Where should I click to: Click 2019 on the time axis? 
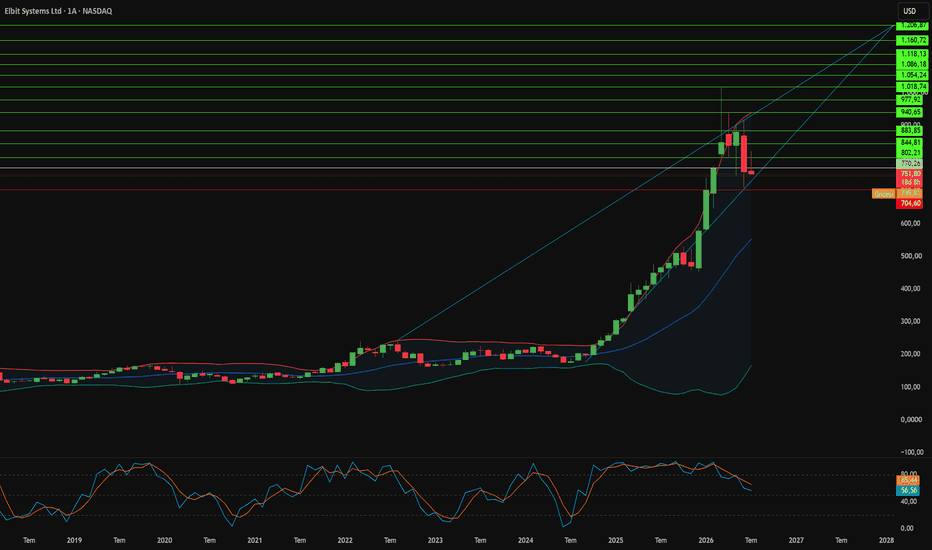point(74,540)
